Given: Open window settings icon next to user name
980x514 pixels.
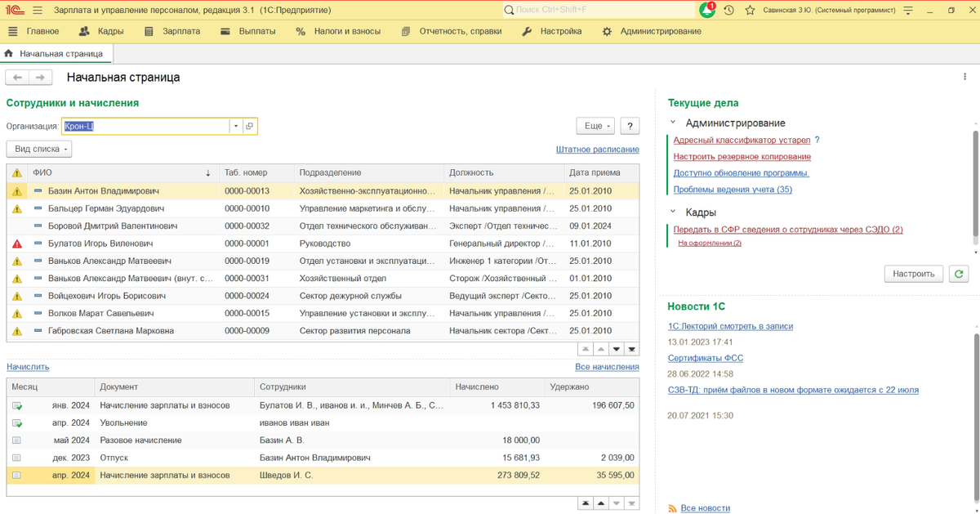Looking at the screenshot, I should pyautogui.click(x=910, y=10).
